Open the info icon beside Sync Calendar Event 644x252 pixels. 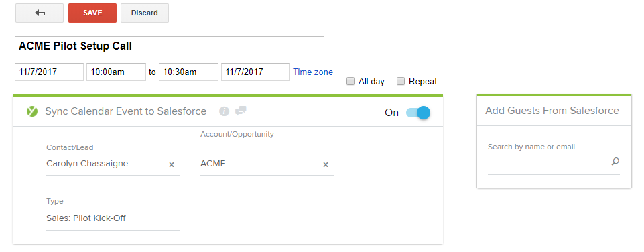[224, 111]
